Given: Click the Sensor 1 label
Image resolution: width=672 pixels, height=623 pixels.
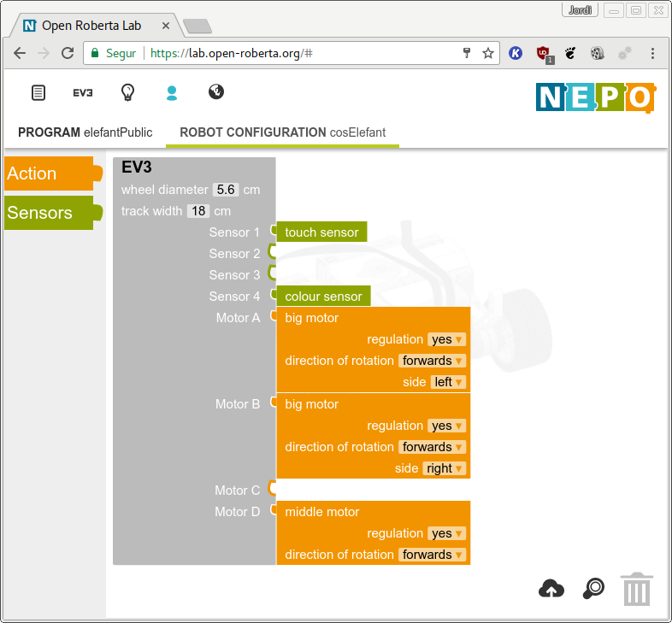Looking at the screenshot, I should coord(234,232).
